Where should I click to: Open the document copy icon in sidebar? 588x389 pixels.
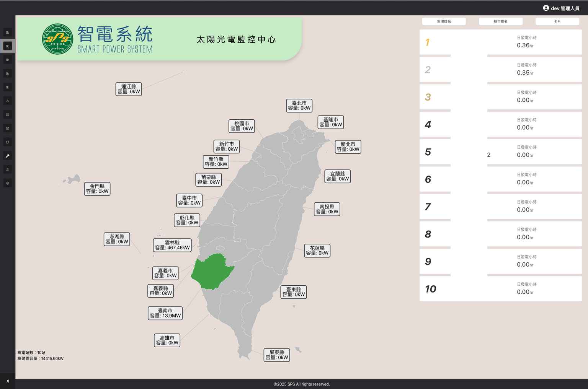point(8,142)
